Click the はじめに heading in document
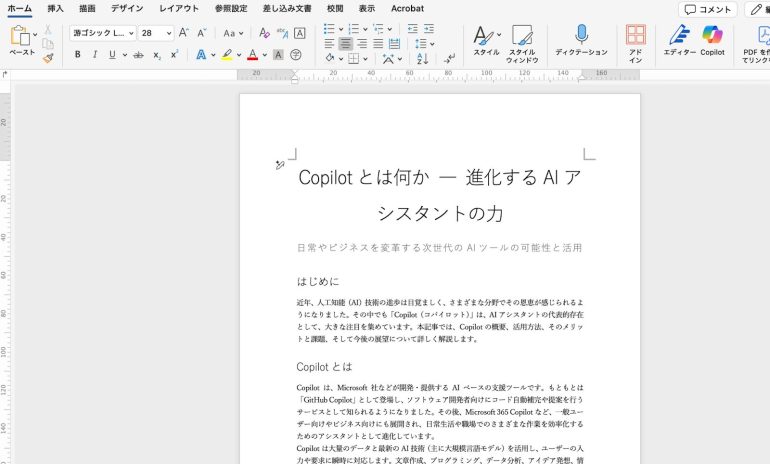 318,281
